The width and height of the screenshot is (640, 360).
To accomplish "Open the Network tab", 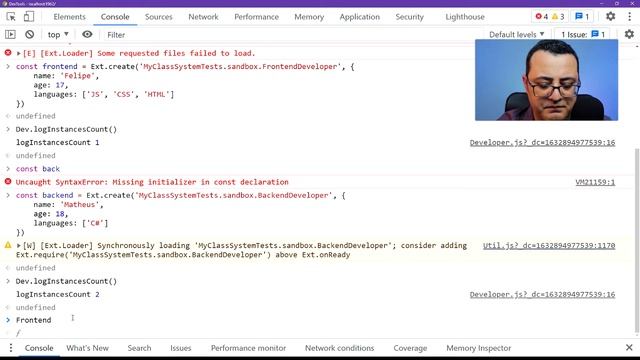I will click(203, 17).
